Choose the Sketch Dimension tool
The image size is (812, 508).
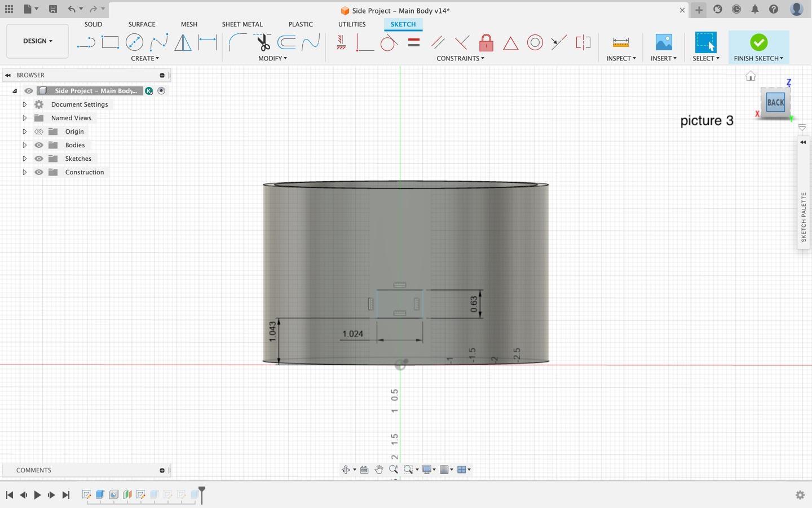(x=208, y=42)
